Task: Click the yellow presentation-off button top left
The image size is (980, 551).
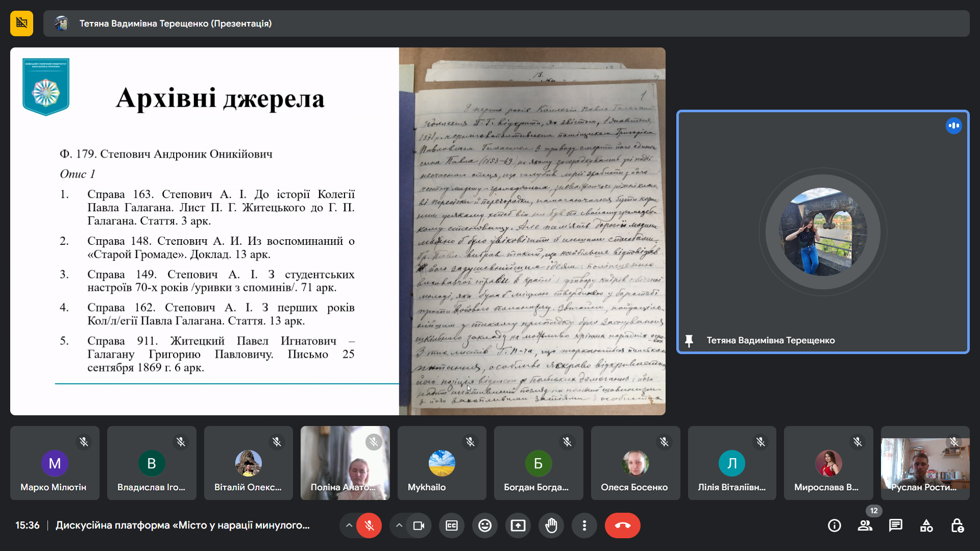Action: pos(21,23)
